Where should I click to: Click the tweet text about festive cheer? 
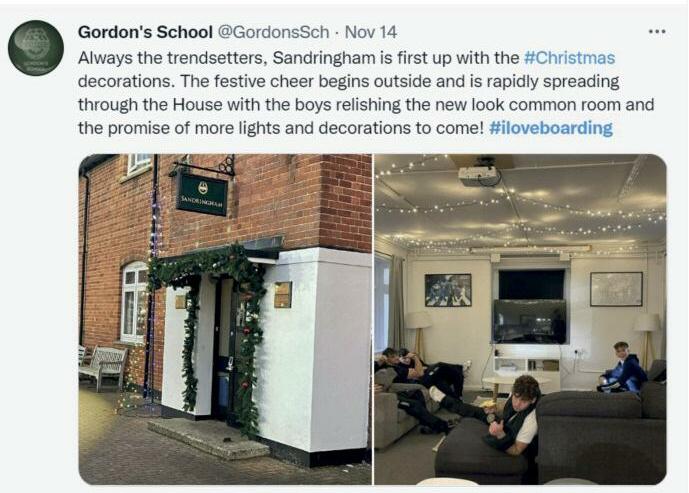[366, 93]
